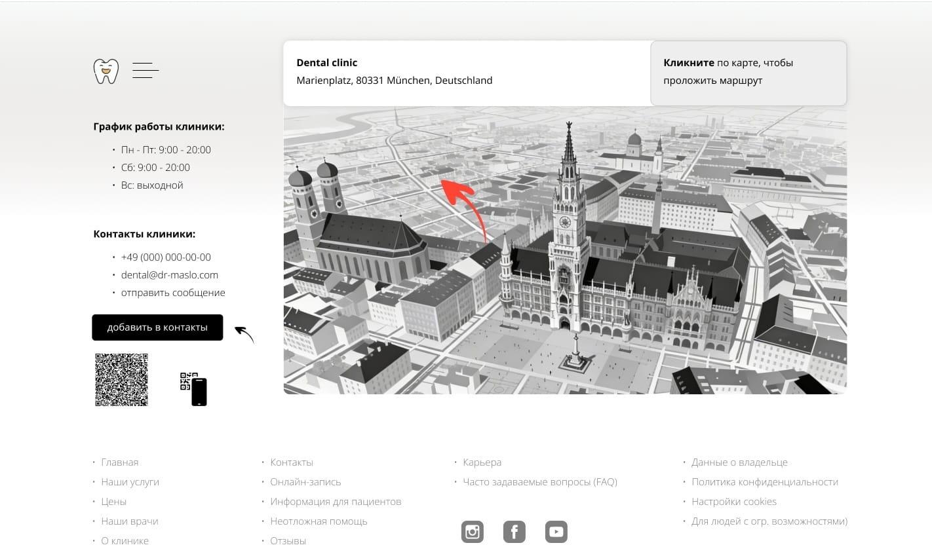
Task: Open "Онлайн-запись" footer link
Action: pos(305,482)
